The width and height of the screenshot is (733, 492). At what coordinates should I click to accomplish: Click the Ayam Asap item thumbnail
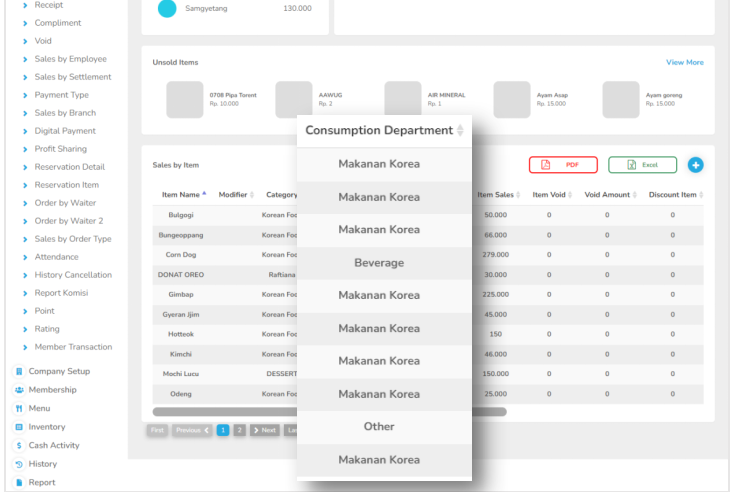tap(512, 100)
